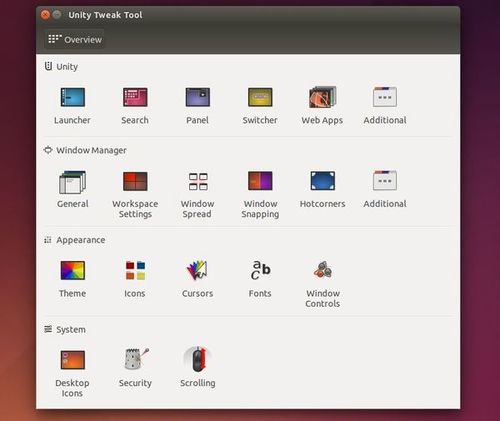The image size is (500, 421).
Task: Click the Unity Tweak Tool title text
Action: 105,15
